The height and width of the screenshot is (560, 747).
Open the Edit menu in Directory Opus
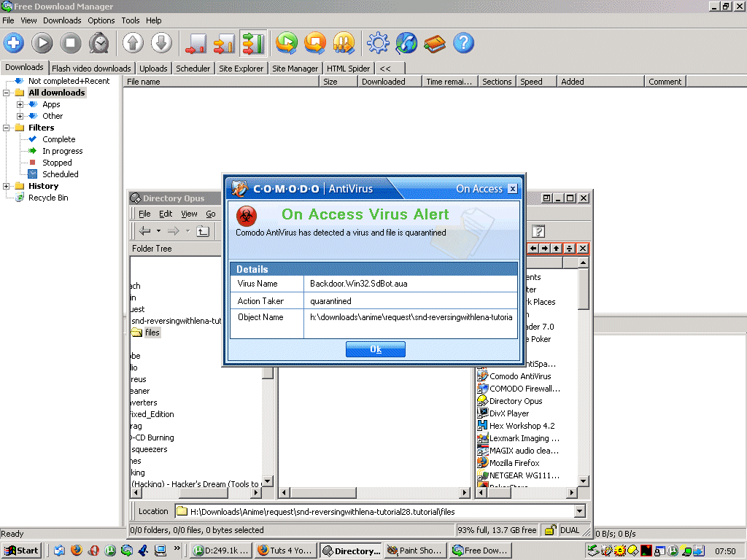click(166, 214)
